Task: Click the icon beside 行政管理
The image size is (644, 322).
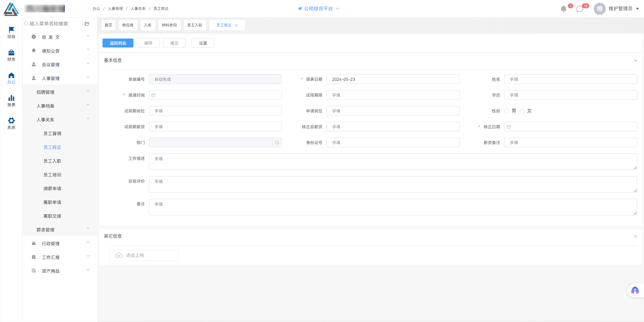Action: [34, 243]
